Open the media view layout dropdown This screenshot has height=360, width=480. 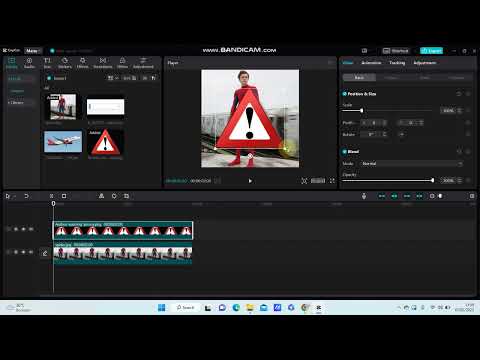113,78
